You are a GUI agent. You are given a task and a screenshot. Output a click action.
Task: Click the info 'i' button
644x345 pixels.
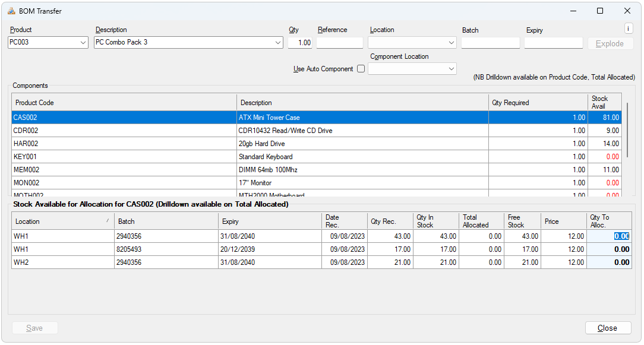629,29
